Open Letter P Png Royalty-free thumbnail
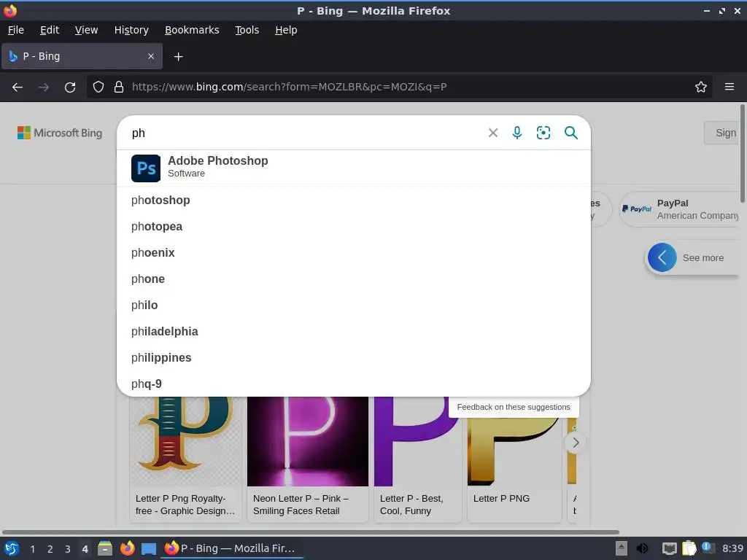The width and height of the screenshot is (747, 560). pos(186,459)
